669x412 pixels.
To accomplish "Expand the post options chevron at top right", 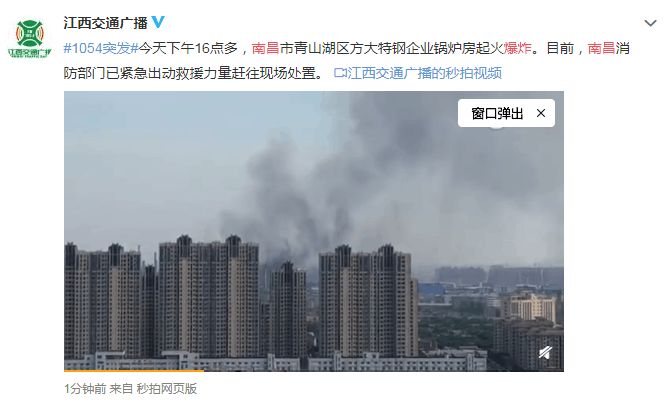I will point(650,23).
